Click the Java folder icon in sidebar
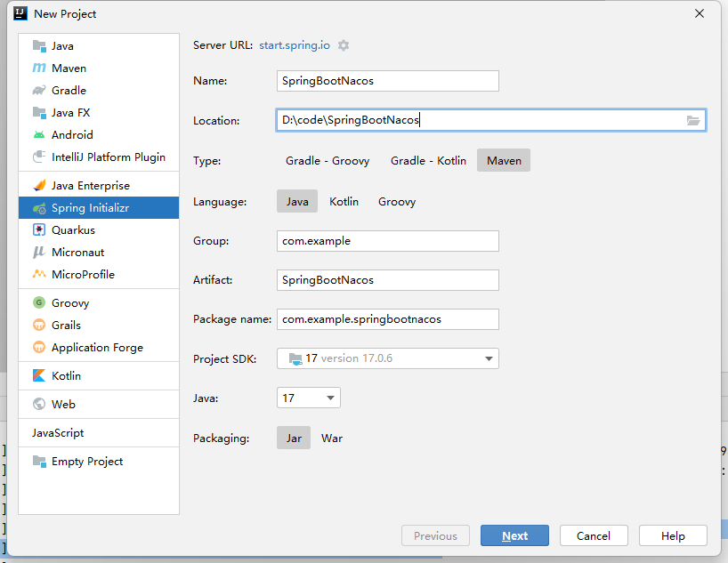The height and width of the screenshot is (563, 728). coord(39,46)
